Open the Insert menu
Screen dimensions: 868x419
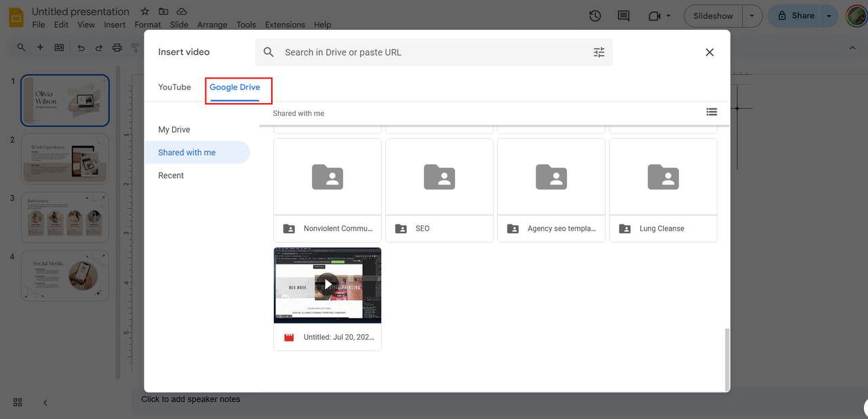click(x=115, y=24)
